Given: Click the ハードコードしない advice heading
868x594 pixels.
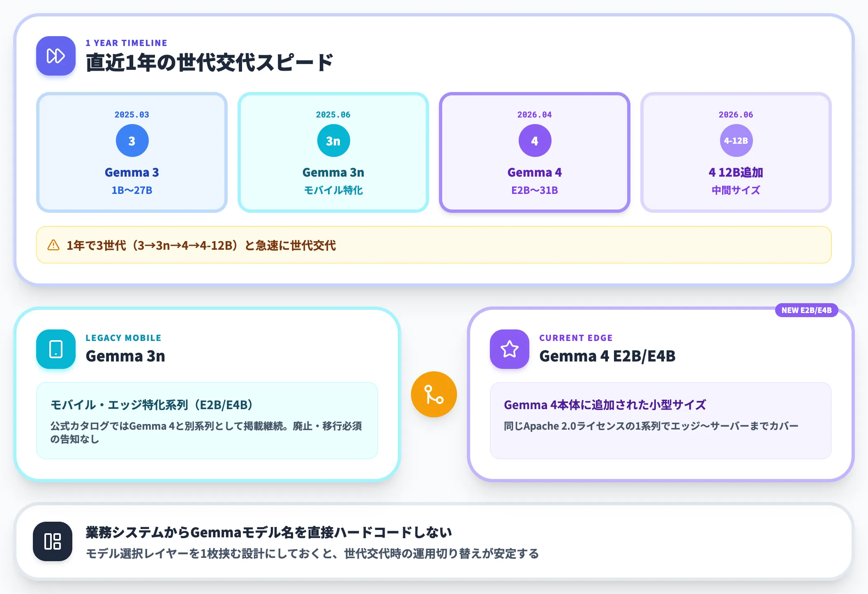Looking at the screenshot, I should click(269, 532).
